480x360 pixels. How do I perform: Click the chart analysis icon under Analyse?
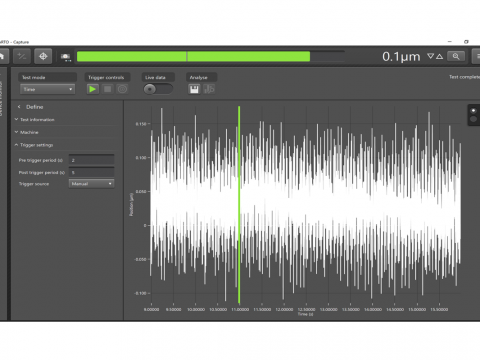[x=209, y=89]
